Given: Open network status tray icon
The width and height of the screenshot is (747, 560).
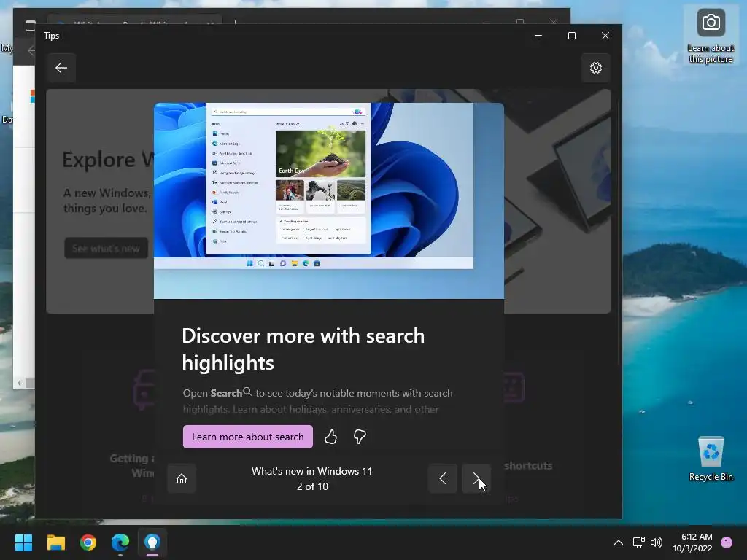Looking at the screenshot, I should [638, 542].
